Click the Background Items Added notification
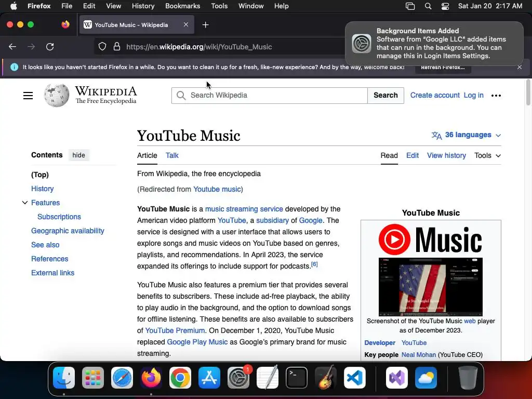 tap(434, 44)
